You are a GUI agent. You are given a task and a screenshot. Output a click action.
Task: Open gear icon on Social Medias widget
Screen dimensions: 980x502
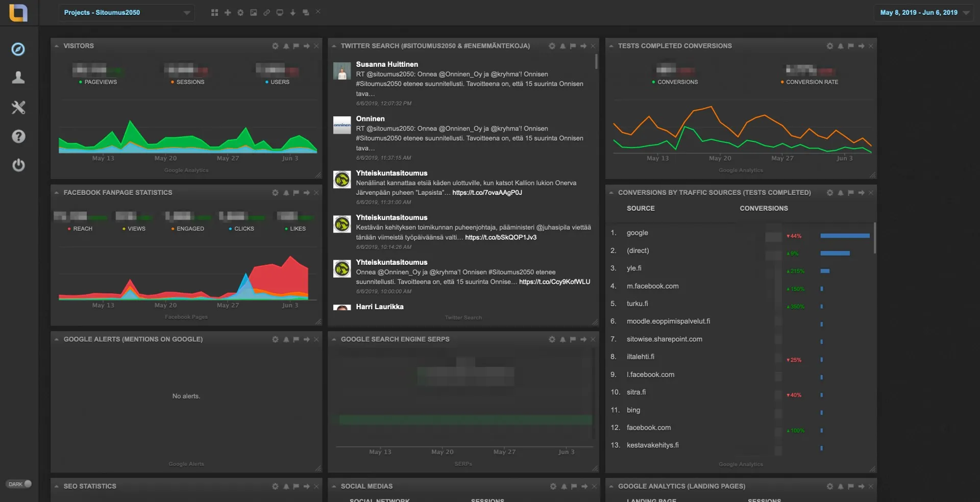pyautogui.click(x=553, y=486)
